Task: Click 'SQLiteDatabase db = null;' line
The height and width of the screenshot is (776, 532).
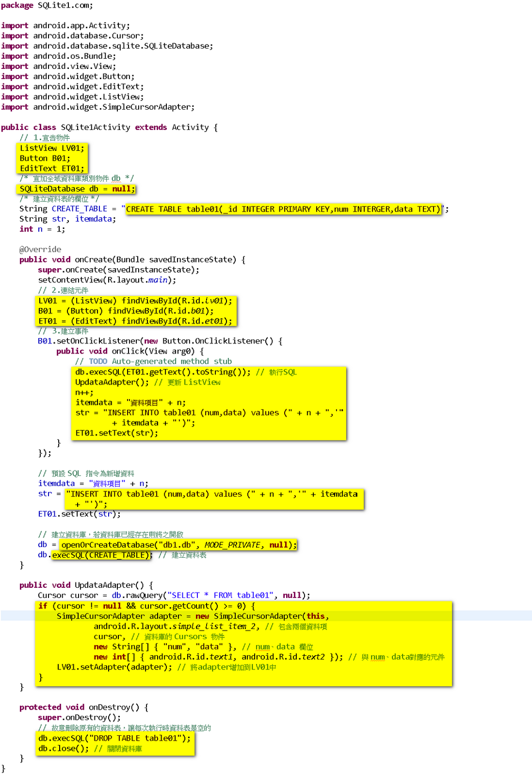Action: [x=77, y=189]
